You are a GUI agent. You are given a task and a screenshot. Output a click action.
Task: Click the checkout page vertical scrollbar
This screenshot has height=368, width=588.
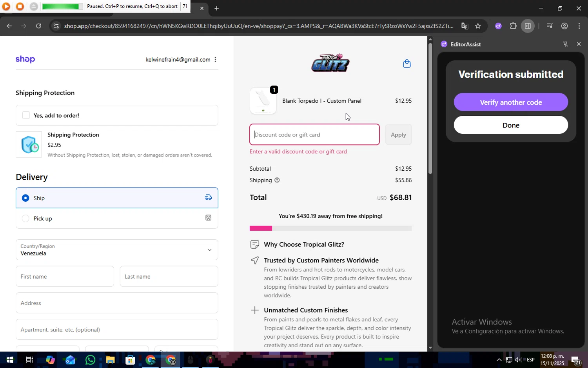coord(430,108)
